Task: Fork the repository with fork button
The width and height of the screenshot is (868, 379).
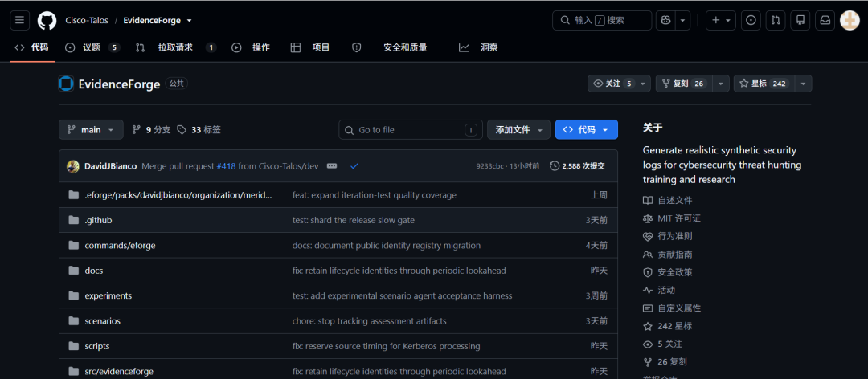Action: pyautogui.click(x=684, y=84)
